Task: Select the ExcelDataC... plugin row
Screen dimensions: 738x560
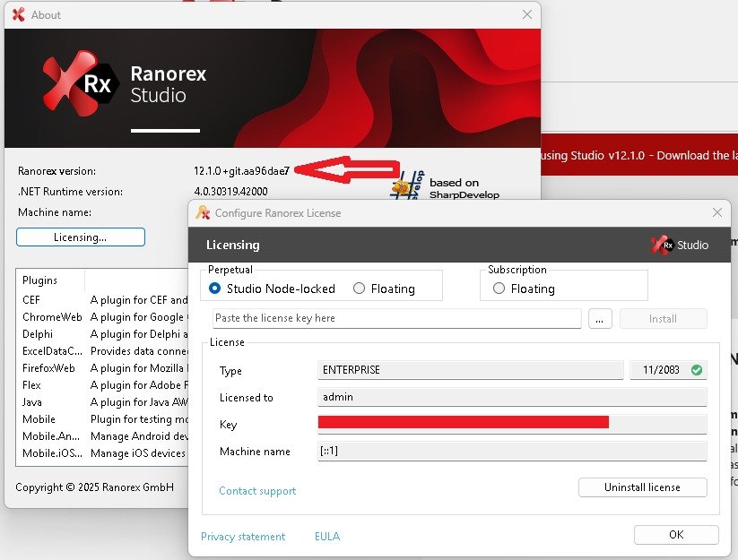Action: click(102, 351)
